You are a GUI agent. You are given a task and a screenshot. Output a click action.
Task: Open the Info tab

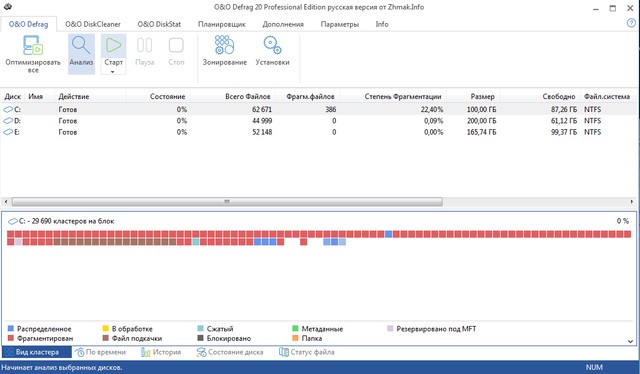tap(382, 24)
